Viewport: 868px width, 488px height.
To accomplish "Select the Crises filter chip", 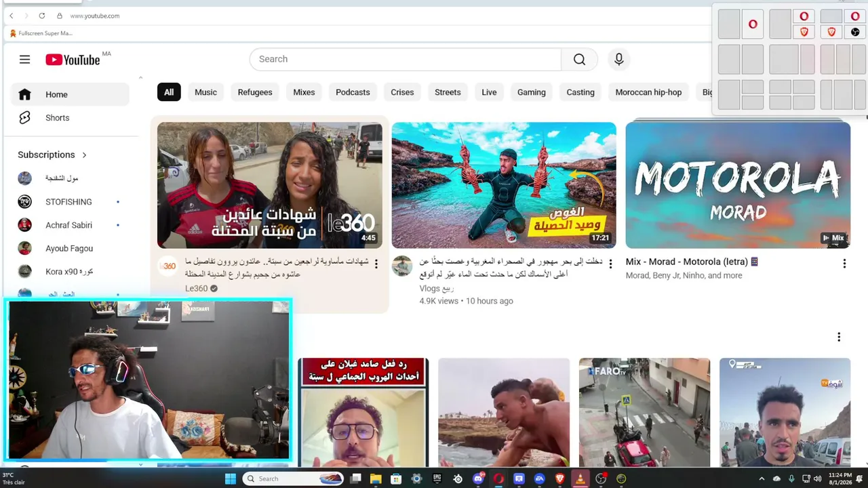I will point(402,92).
